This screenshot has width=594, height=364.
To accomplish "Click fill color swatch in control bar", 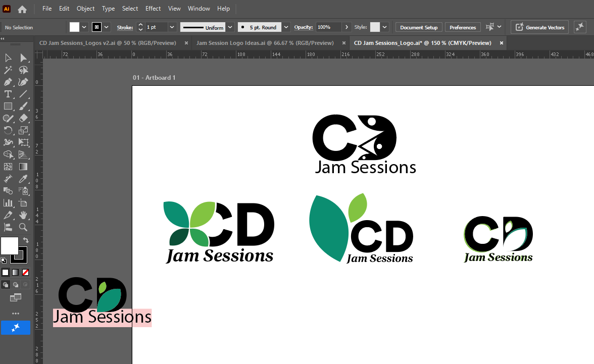I will click(x=75, y=27).
